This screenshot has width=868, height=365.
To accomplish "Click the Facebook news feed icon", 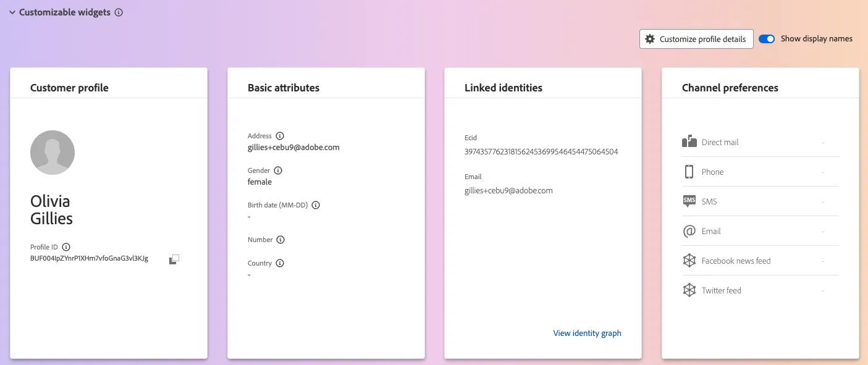I will click(x=689, y=261).
